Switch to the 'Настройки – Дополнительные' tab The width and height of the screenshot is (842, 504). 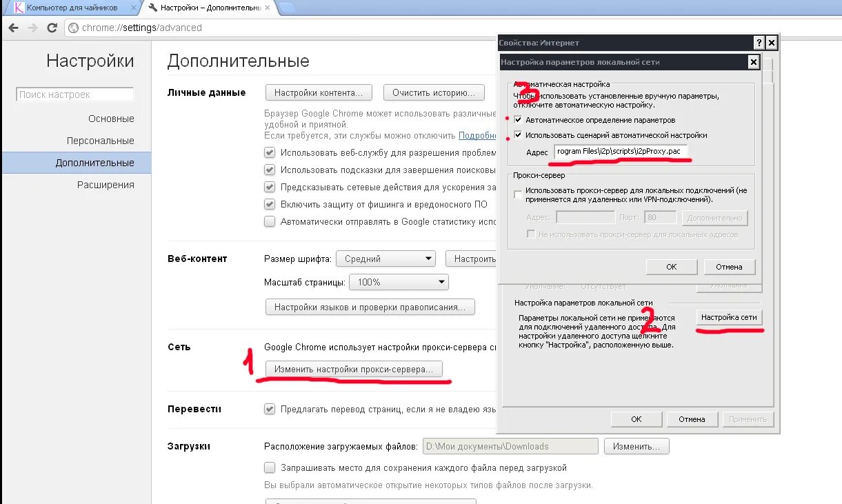pyautogui.click(x=209, y=8)
